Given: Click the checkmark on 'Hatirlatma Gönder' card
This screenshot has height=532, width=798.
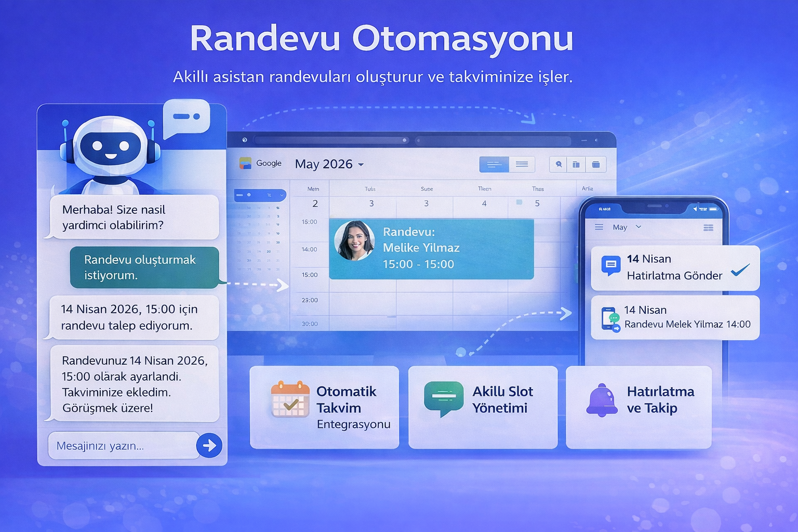Looking at the screenshot, I should [740, 269].
